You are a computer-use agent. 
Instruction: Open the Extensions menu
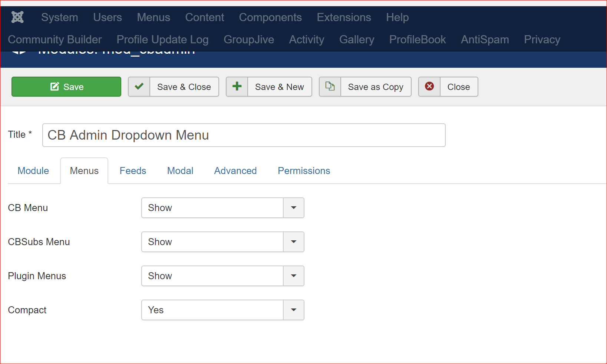pyautogui.click(x=344, y=17)
